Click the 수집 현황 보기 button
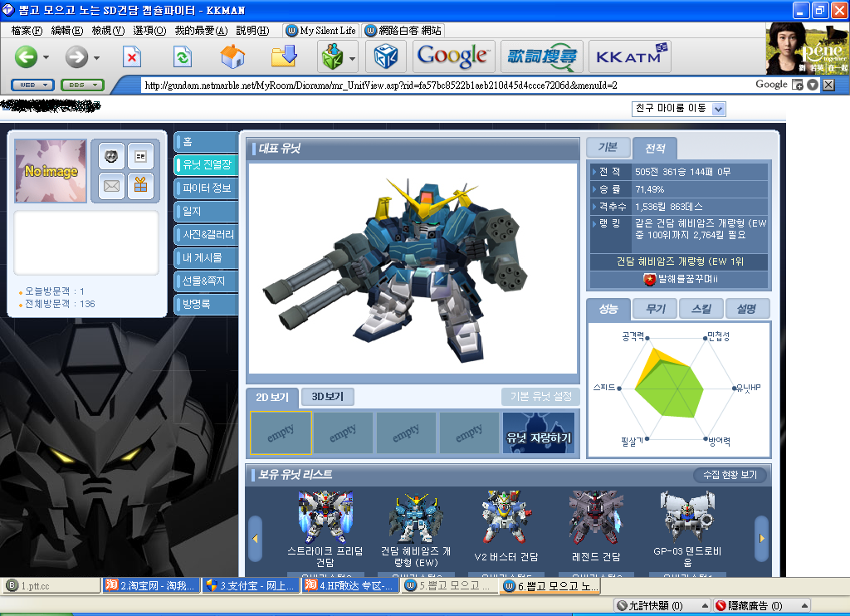The height and width of the screenshot is (616, 850). pyautogui.click(x=730, y=475)
